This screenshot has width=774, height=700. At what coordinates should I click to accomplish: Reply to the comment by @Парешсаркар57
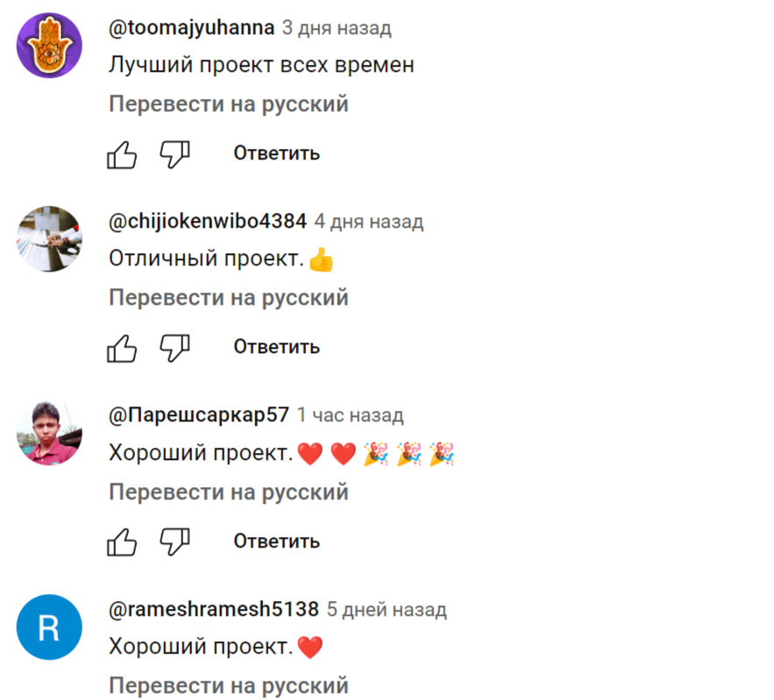pos(277,541)
